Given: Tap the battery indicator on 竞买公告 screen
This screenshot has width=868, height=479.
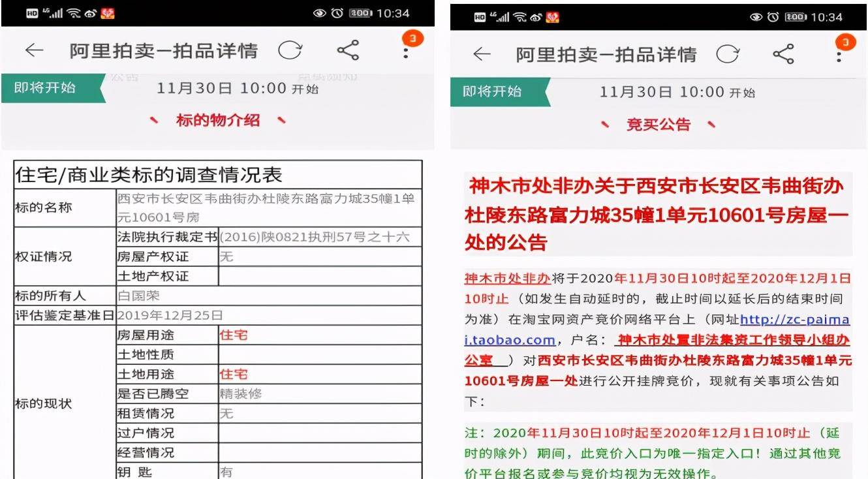Looking at the screenshot, I should 796,17.
